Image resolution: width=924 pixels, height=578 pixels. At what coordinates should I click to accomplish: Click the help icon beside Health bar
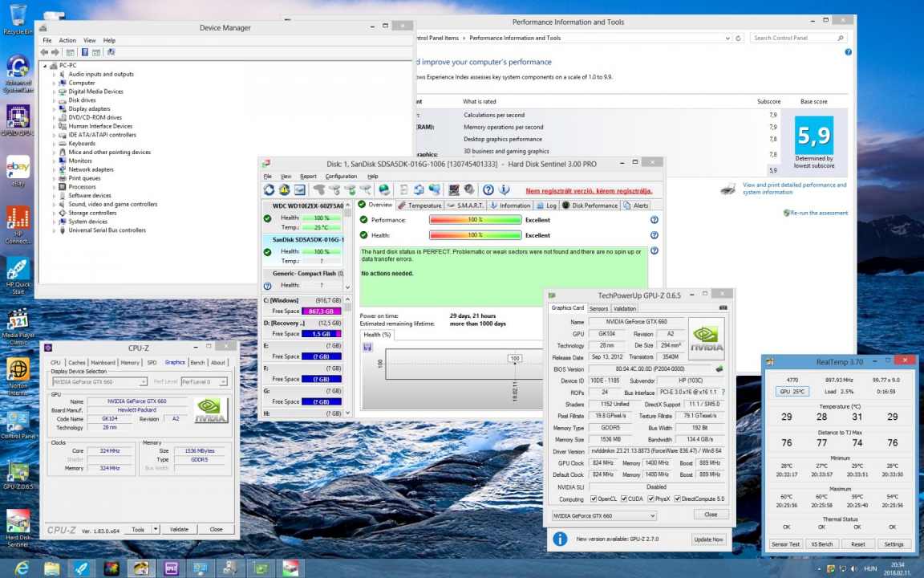(654, 235)
